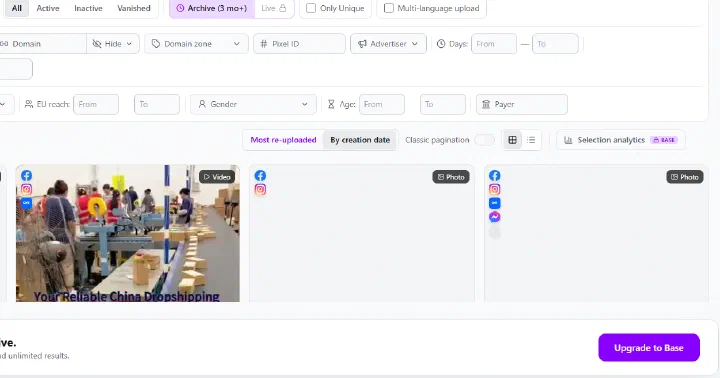Click Instagram icon on last Photo card
This screenshot has width=720, height=378.
click(495, 190)
